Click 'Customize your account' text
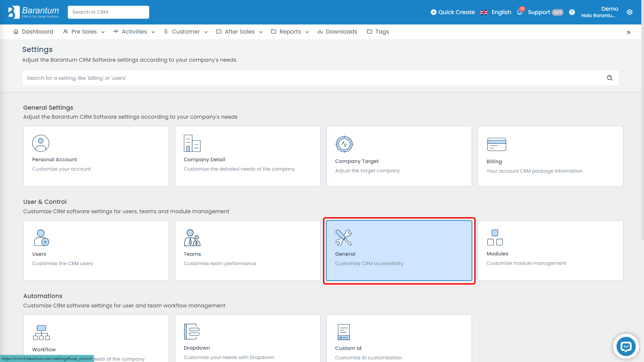The width and height of the screenshot is (644, 362). (61, 169)
